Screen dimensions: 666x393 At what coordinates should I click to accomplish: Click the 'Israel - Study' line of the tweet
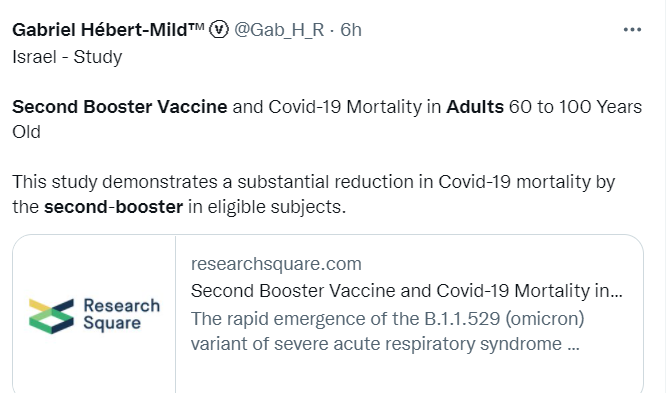67,57
